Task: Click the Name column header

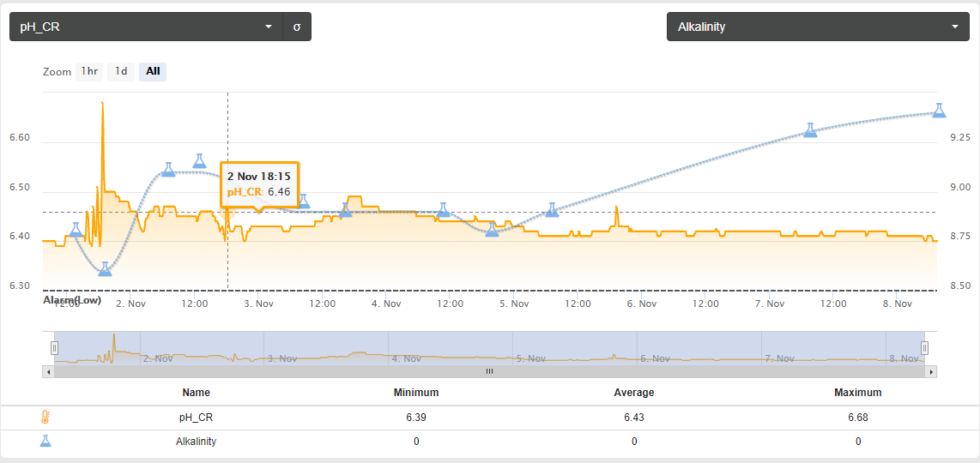Action: pos(197,393)
